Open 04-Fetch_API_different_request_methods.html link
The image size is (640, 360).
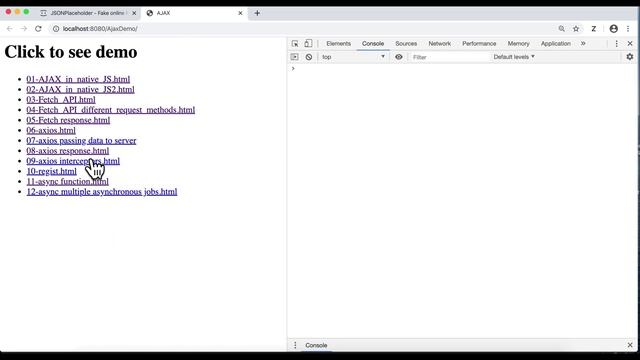click(111, 110)
